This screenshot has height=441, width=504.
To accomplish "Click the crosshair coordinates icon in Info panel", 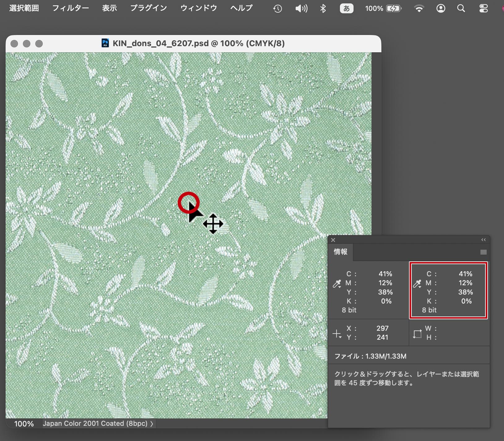I will click(x=337, y=334).
